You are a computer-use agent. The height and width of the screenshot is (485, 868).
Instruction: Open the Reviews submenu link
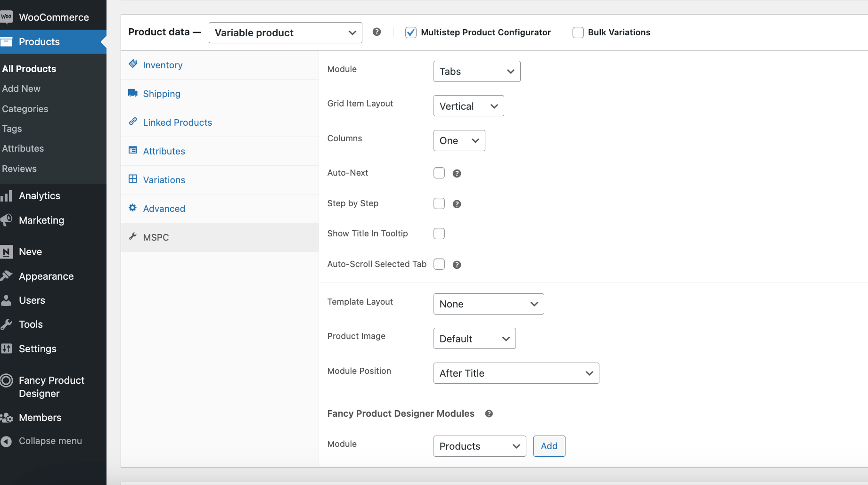coord(19,169)
